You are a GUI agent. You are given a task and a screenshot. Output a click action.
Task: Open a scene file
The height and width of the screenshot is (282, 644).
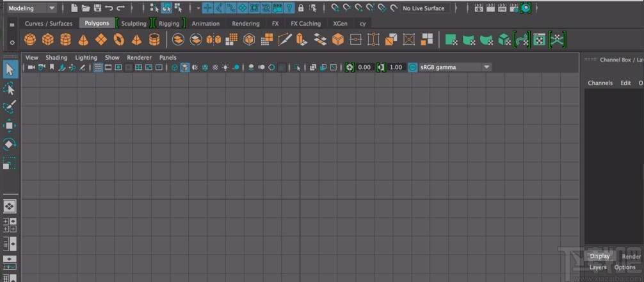[85, 8]
